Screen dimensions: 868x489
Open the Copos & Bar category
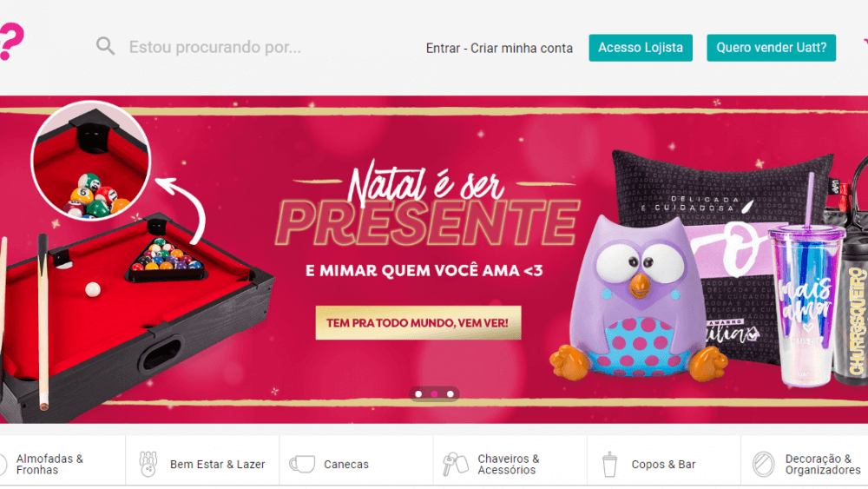click(664, 464)
